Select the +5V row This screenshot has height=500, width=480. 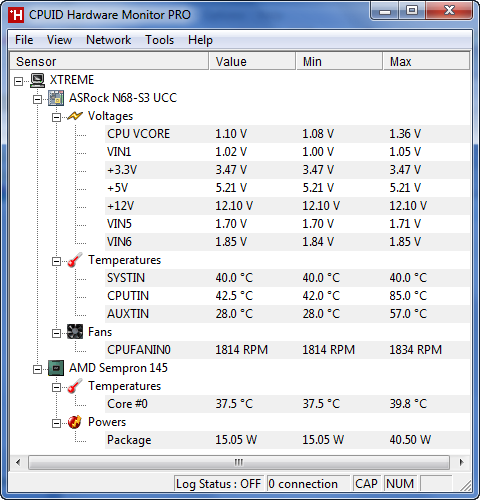coord(287,188)
